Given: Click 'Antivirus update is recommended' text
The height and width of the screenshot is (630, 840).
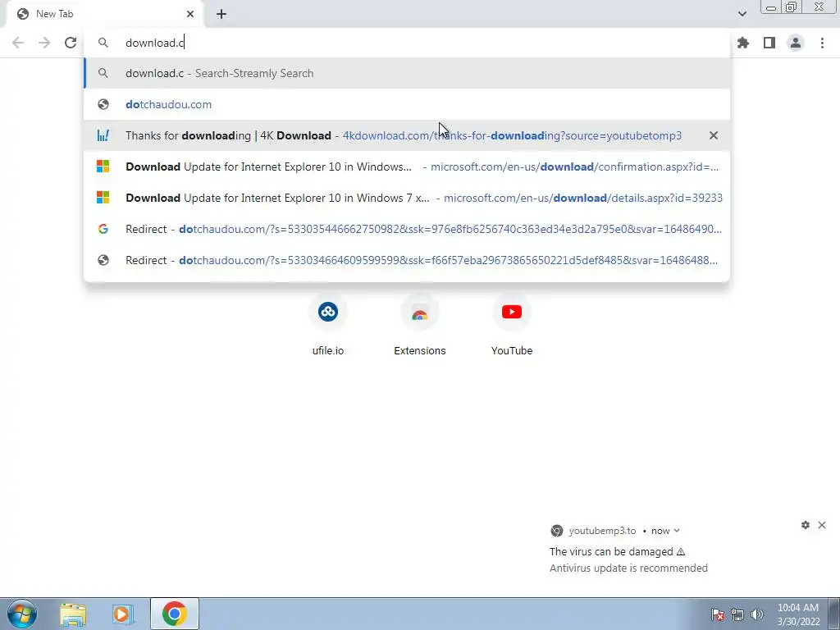Looking at the screenshot, I should 628,568.
